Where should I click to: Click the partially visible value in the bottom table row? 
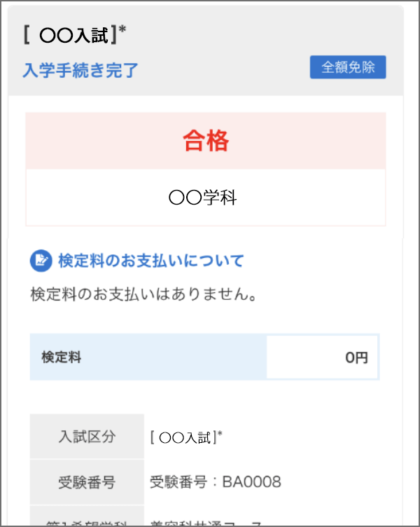206,522
